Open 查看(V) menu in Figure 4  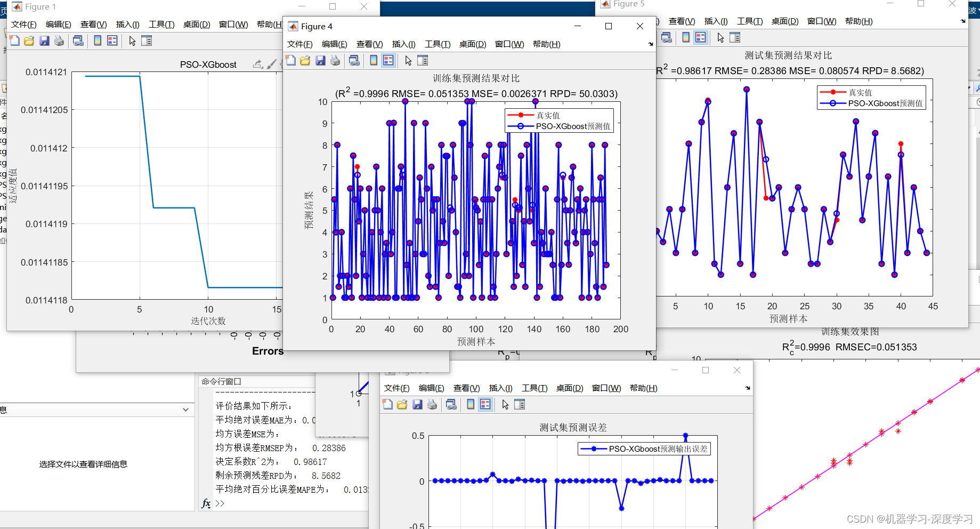pos(370,44)
